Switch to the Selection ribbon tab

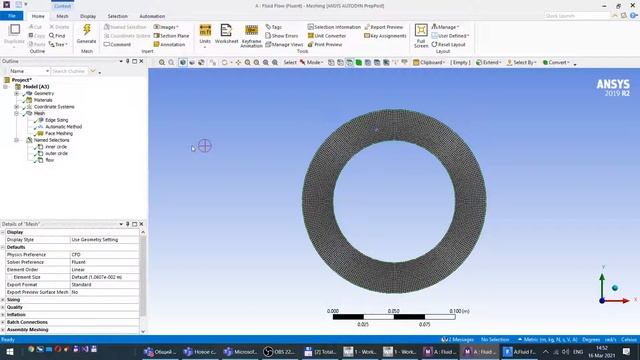pyautogui.click(x=118, y=16)
